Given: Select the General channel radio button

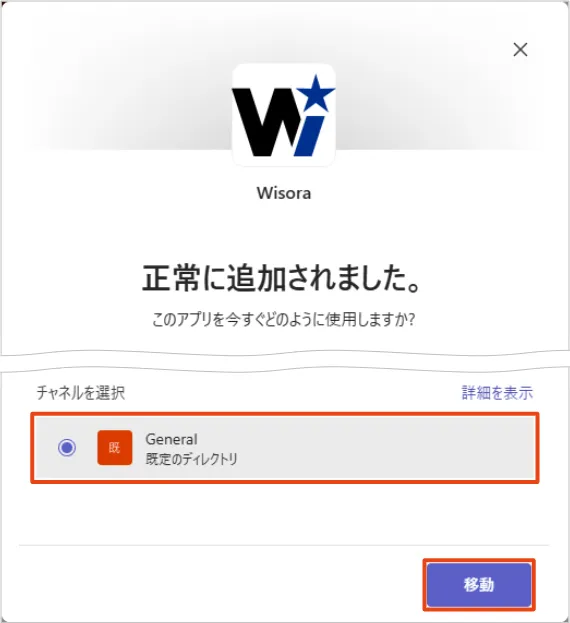Looking at the screenshot, I should click(x=67, y=447).
